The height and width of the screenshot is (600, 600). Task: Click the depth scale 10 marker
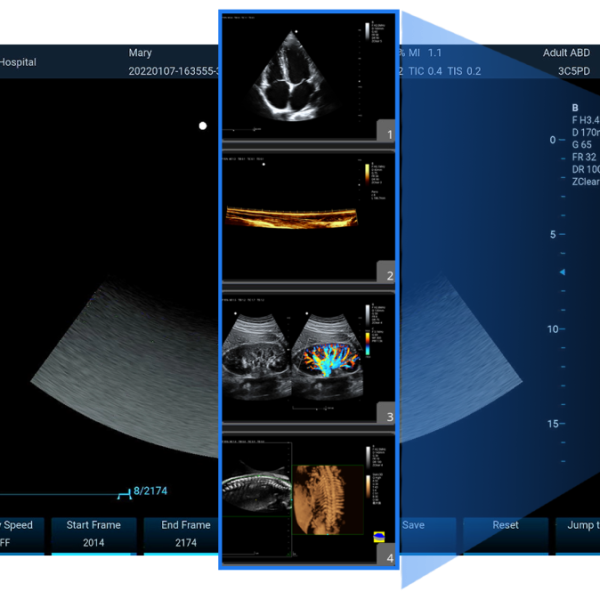pyautogui.click(x=551, y=329)
